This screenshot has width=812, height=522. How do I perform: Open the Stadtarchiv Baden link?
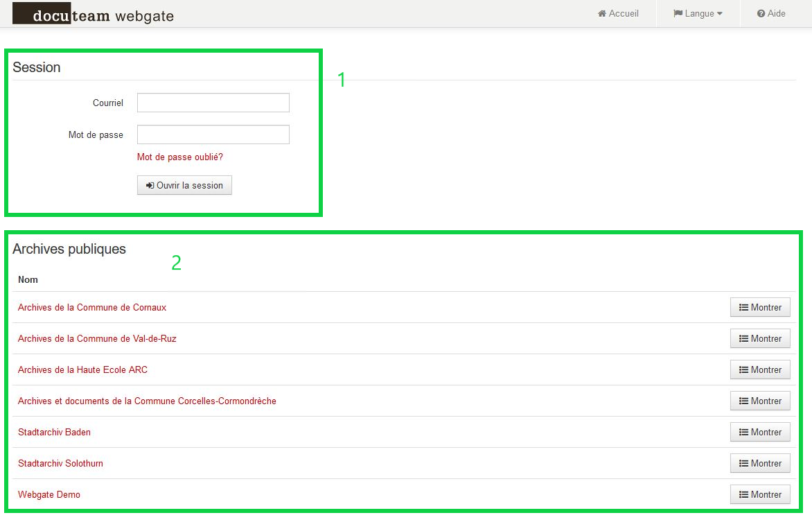54,432
